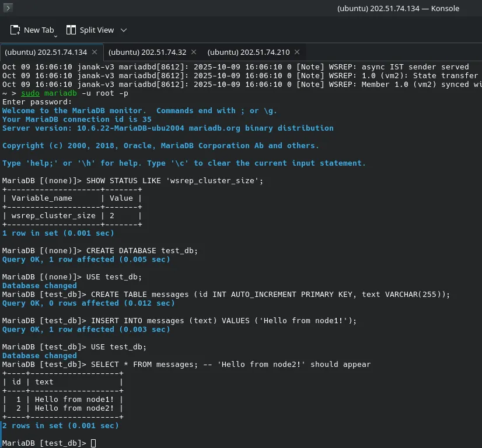
Task: Click the 'Hello from node2!' table row
Action: pos(64,408)
